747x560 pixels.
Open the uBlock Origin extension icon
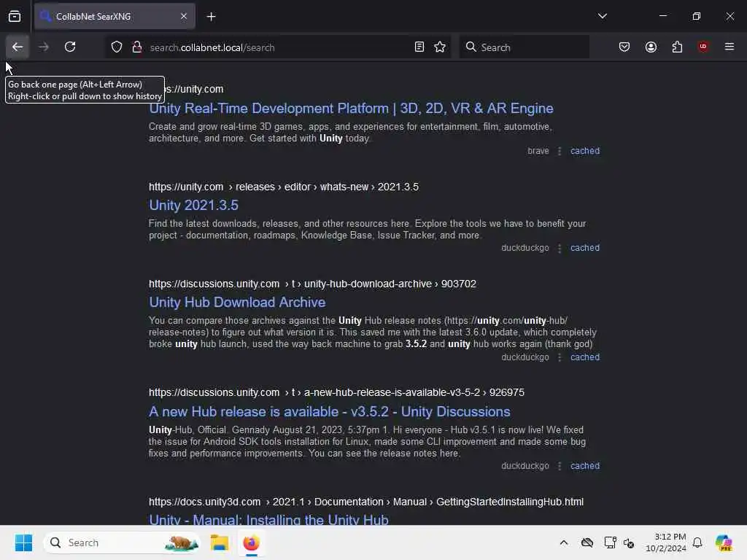(x=703, y=47)
